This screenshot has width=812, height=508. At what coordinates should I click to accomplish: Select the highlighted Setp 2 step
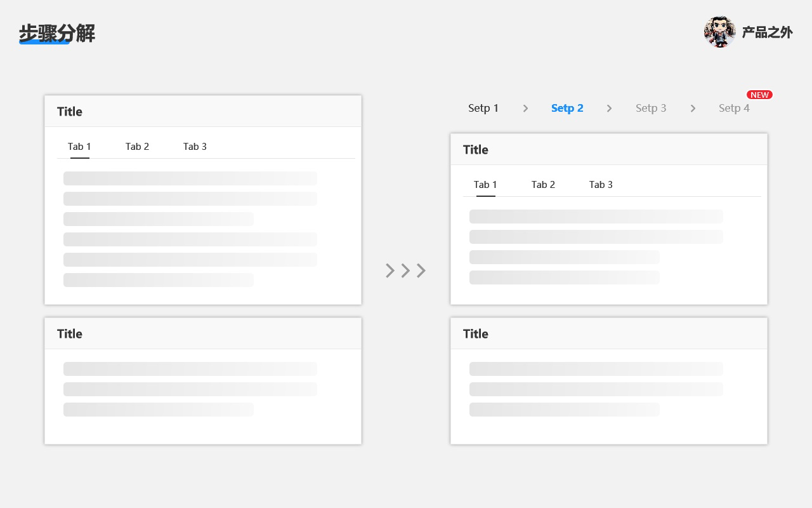click(567, 109)
